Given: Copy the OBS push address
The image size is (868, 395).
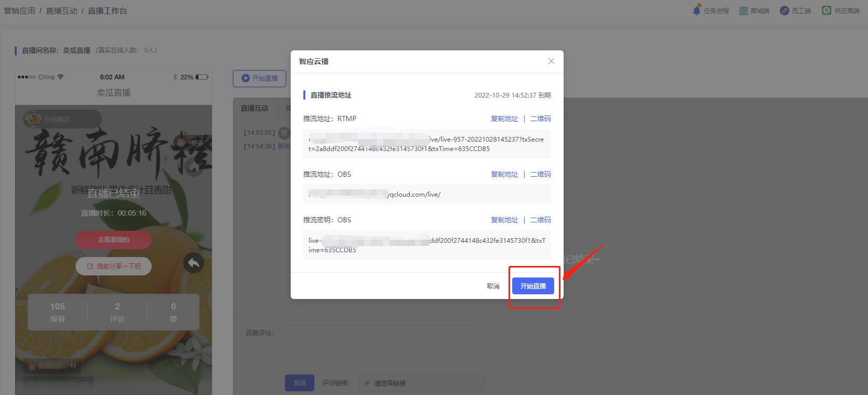Looking at the screenshot, I should coord(504,174).
